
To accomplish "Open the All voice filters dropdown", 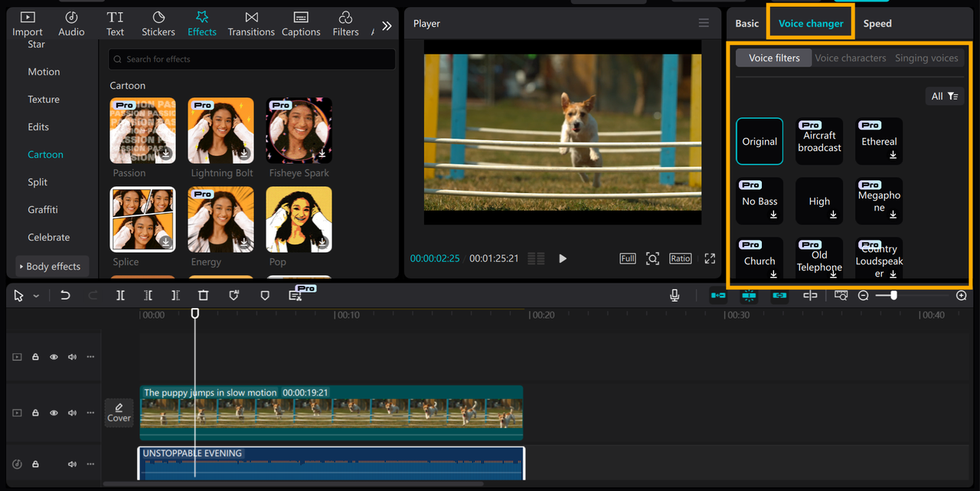I will (x=945, y=96).
